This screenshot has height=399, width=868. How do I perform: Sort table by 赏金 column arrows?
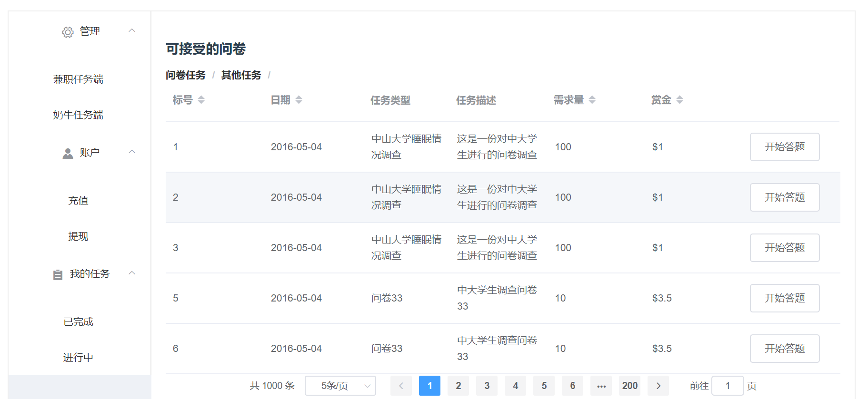point(680,100)
